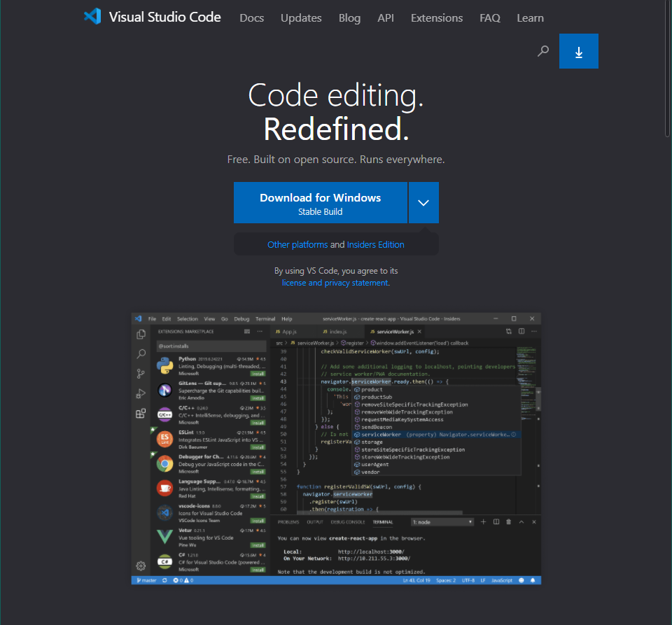Open the '1: node' terminal dropdown in screenshot

click(x=442, y=521)
